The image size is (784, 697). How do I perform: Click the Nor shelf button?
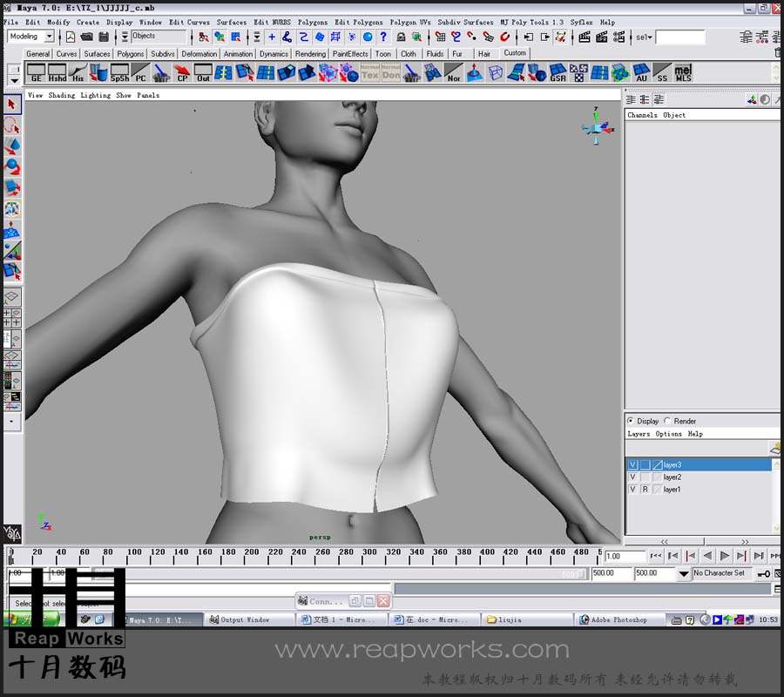(454, 73)
